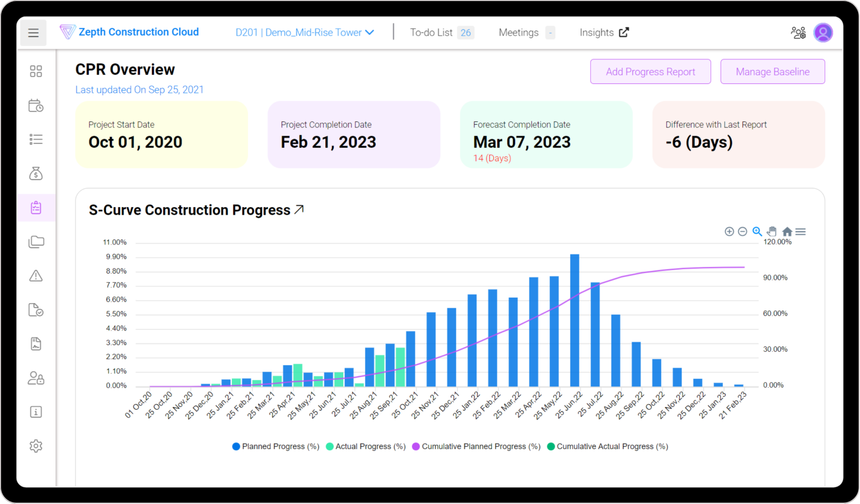Image resolution: width=860 pixels, height=504 pixels.
Task: Open the budget money bag icon
Action: [x=36, y=173]
